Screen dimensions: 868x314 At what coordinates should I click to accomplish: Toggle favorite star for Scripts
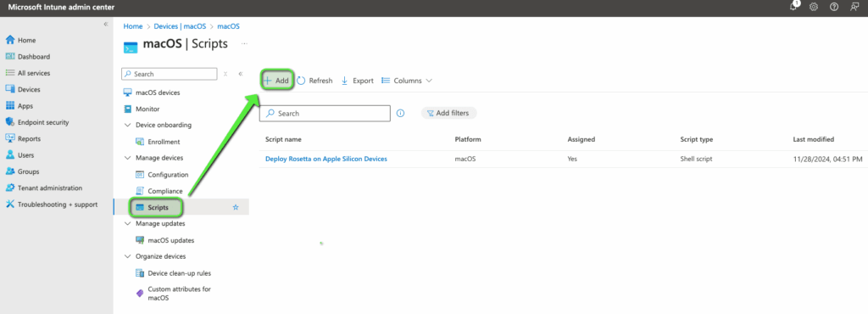tap(236, 207)
